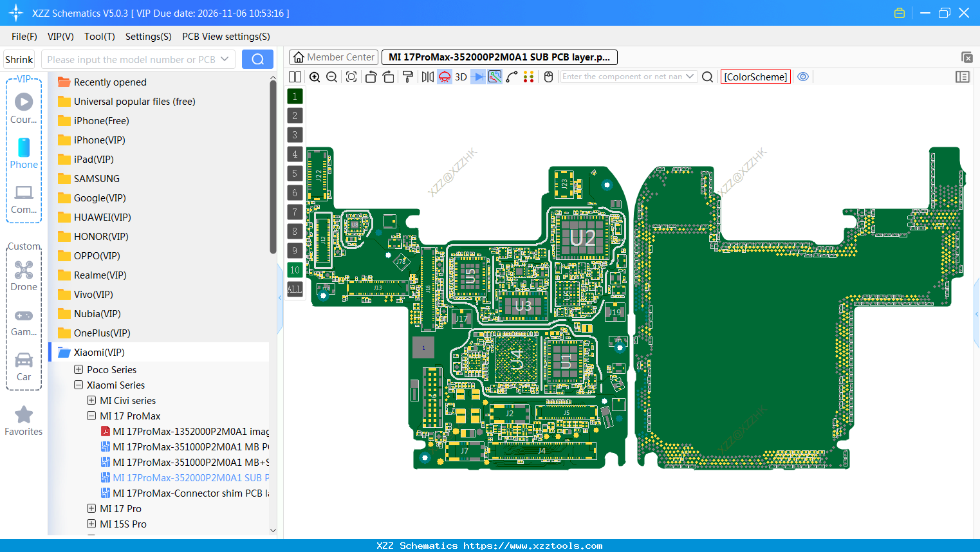This screenshot has height=552, width=980.
Task: Open the mouse settings icon on toolbar
Action: [548, 77]
